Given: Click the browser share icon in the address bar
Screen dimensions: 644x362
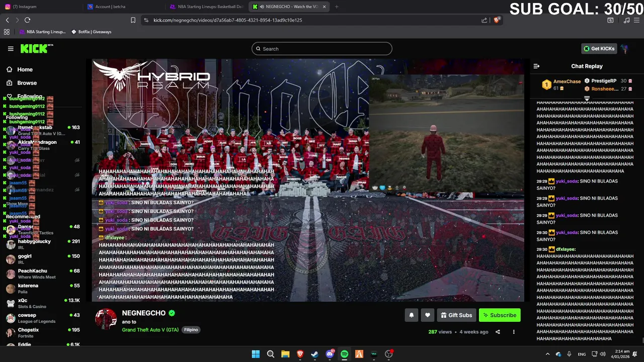Looking at the screenshot, I should pyautogui.click(x=484, y=20).
